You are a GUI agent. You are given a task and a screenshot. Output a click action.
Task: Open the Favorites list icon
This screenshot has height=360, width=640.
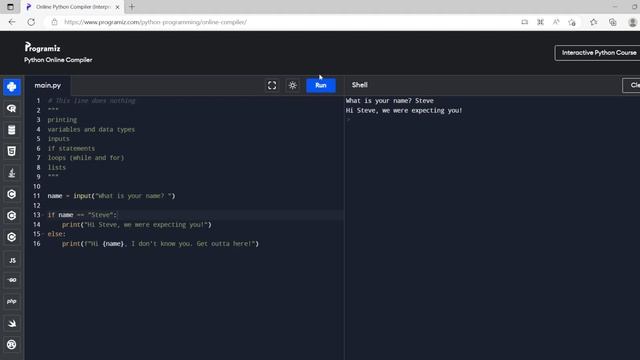click(x=593, y=22)
